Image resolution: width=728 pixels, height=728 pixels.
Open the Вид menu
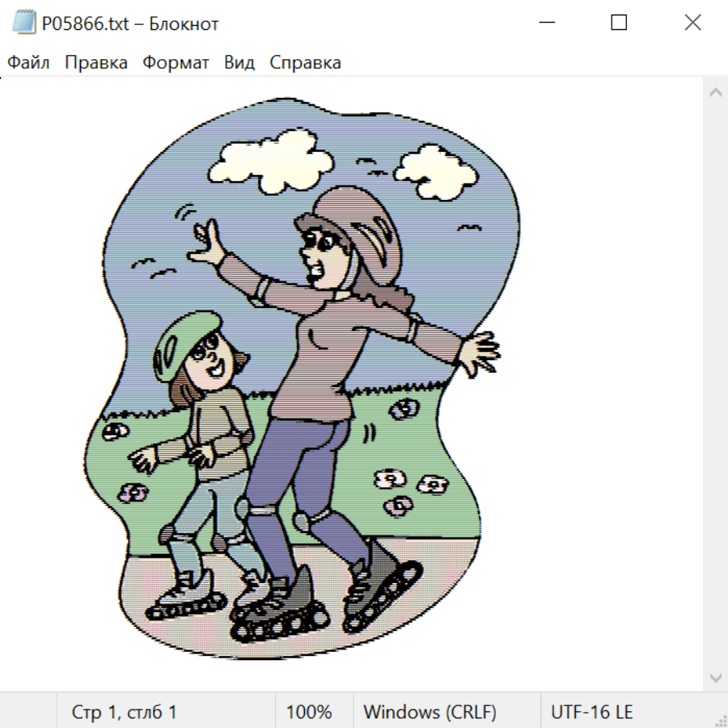[239, 63]
